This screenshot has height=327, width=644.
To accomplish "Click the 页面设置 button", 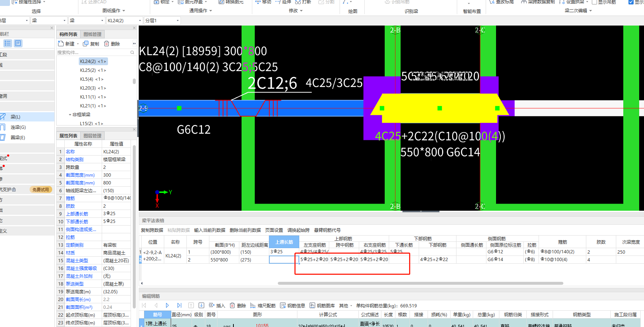I will (x=274, y=230).
